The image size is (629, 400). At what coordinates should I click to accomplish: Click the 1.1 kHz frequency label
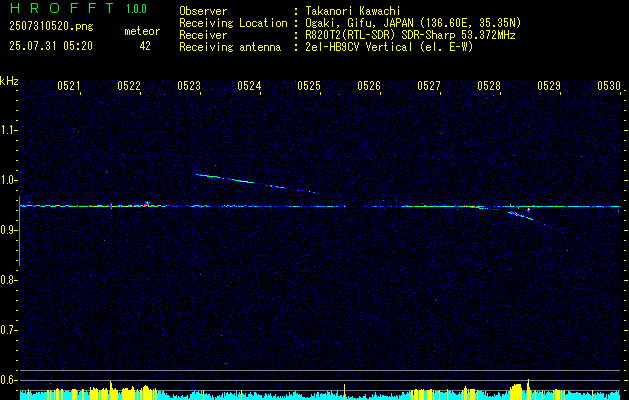pos(8,130)
